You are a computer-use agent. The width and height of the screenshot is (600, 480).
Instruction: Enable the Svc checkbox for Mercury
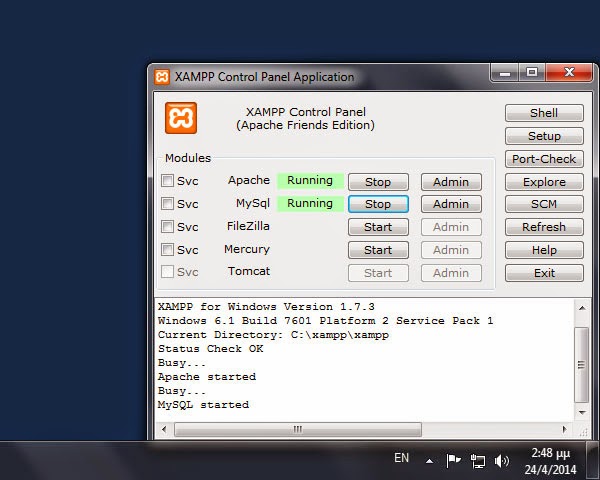point(167,250)
